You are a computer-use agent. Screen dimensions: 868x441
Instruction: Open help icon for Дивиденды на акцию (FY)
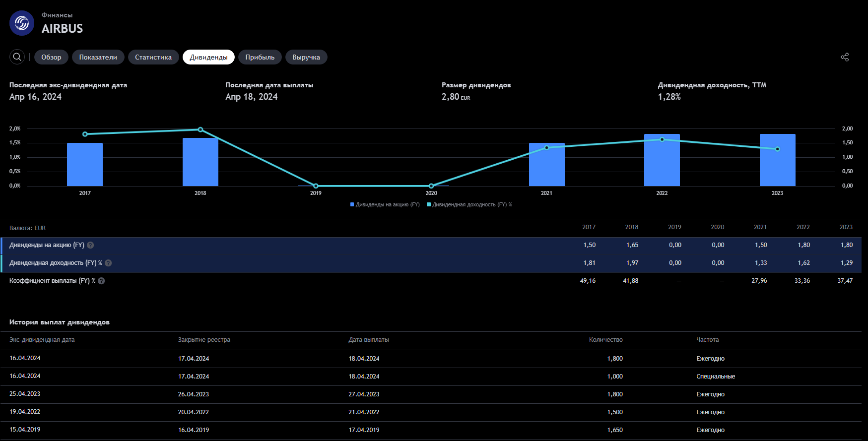pos(90,245)
